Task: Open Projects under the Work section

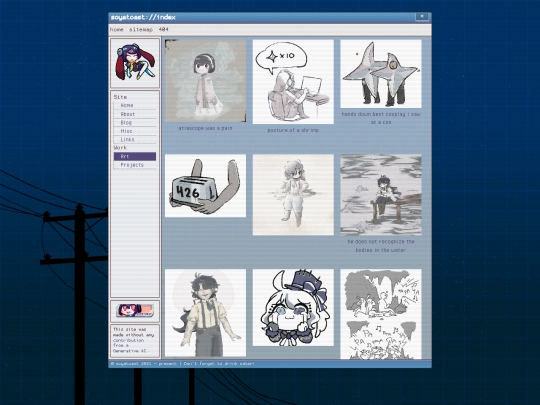Action: pyautogui.click(x=135, y=165)
